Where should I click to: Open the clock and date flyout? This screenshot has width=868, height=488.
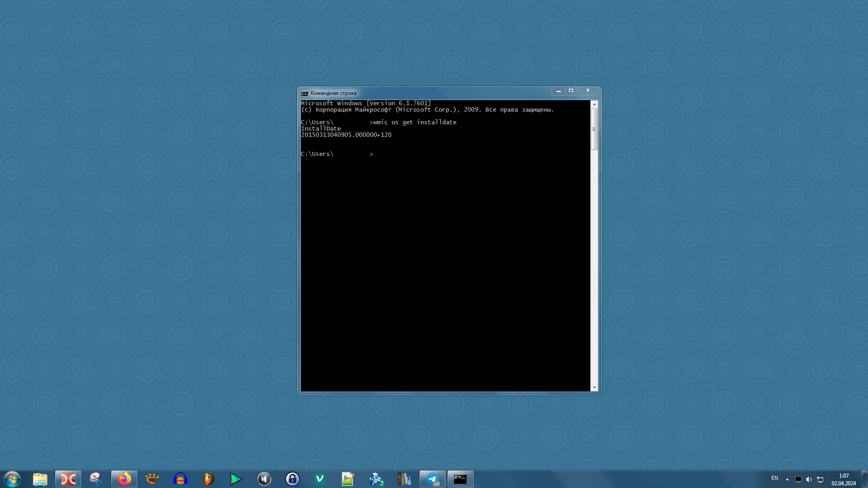[843, 479]
